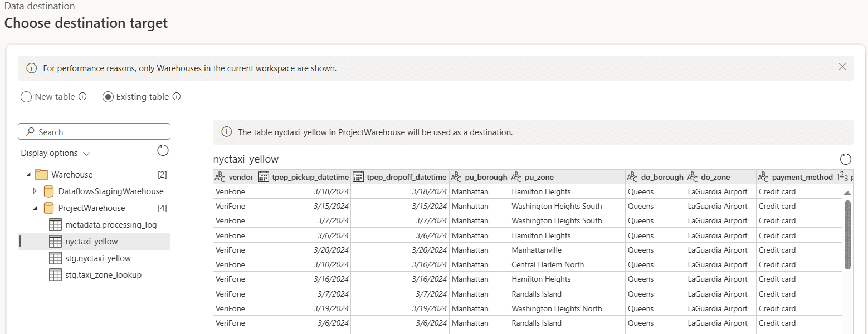Select the New table radio button
Screen dimensions: 868x334
pos(26,97)
